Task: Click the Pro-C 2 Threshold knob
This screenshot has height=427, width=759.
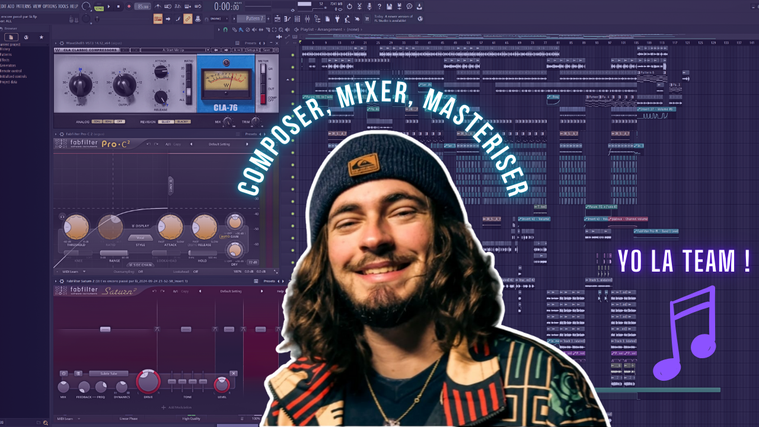Action: [76, 227]
